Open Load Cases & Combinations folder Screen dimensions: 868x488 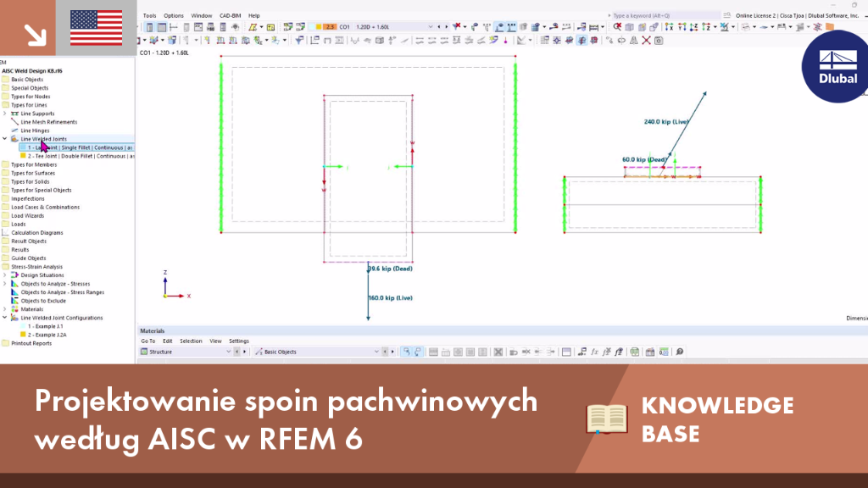[x=46, y=207]
